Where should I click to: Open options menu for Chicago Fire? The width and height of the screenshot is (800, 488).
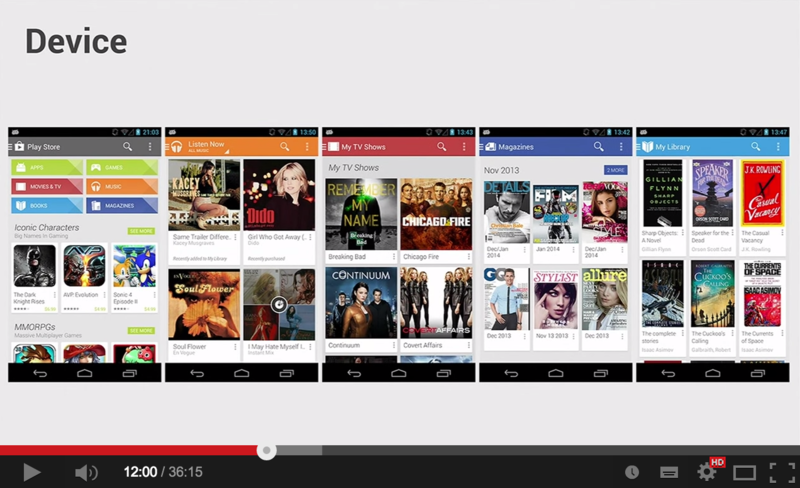click(x=468, y=257)
